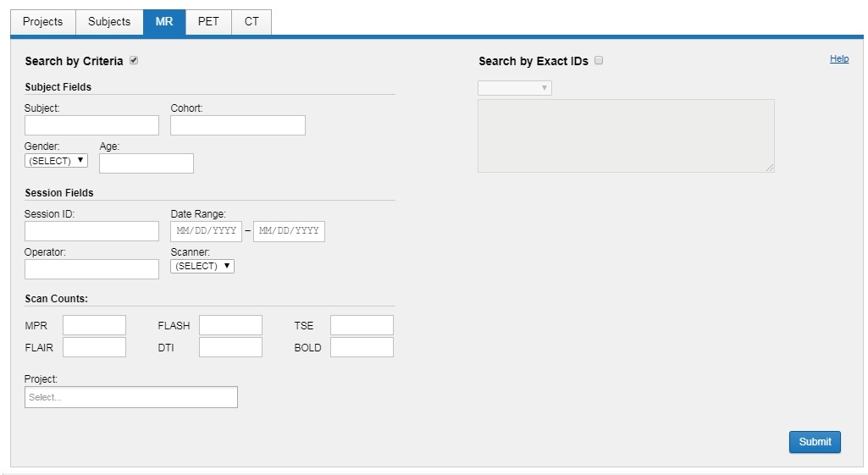
Task: Click the Session ID field
Action: coord(91,231)
